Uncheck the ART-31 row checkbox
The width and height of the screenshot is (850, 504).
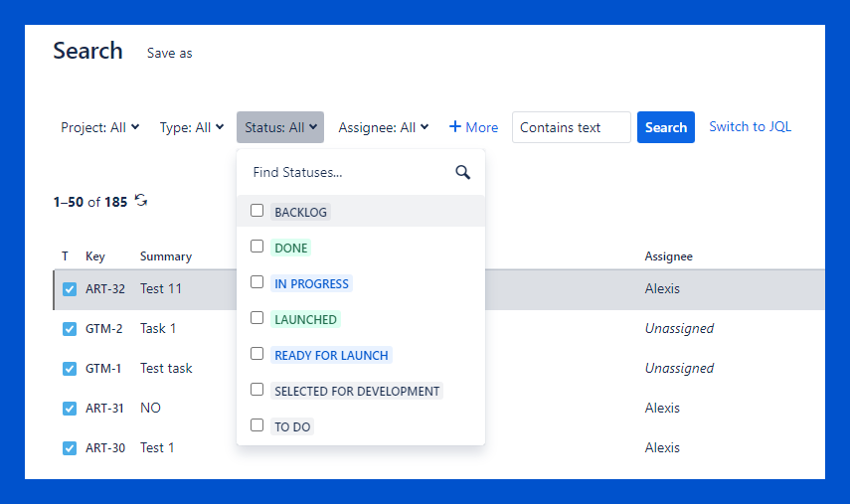[70, 409]
